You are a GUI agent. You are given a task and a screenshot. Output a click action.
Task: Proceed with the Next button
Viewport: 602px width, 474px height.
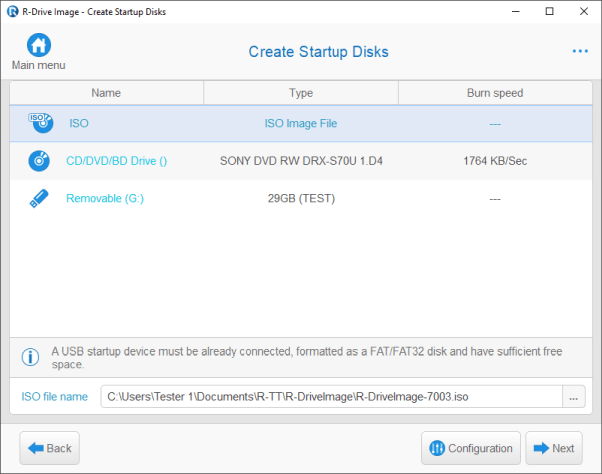pyautogui.click(x=553, y=448)
